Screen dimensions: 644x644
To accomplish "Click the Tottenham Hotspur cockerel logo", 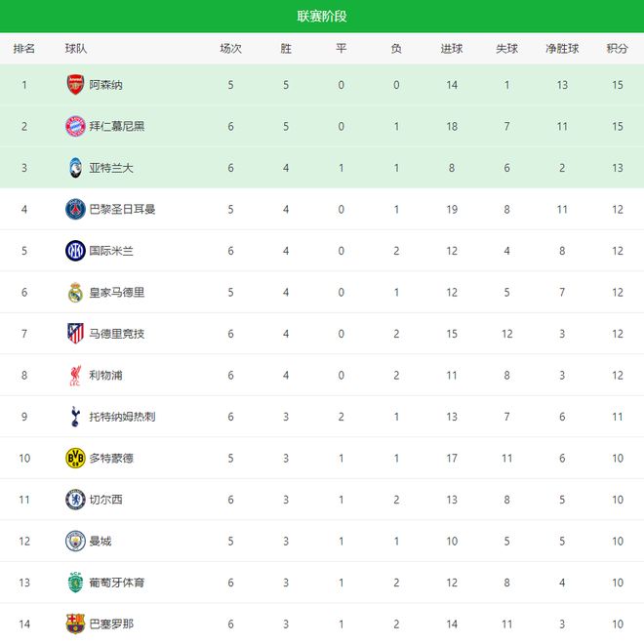I will point(75,417).
